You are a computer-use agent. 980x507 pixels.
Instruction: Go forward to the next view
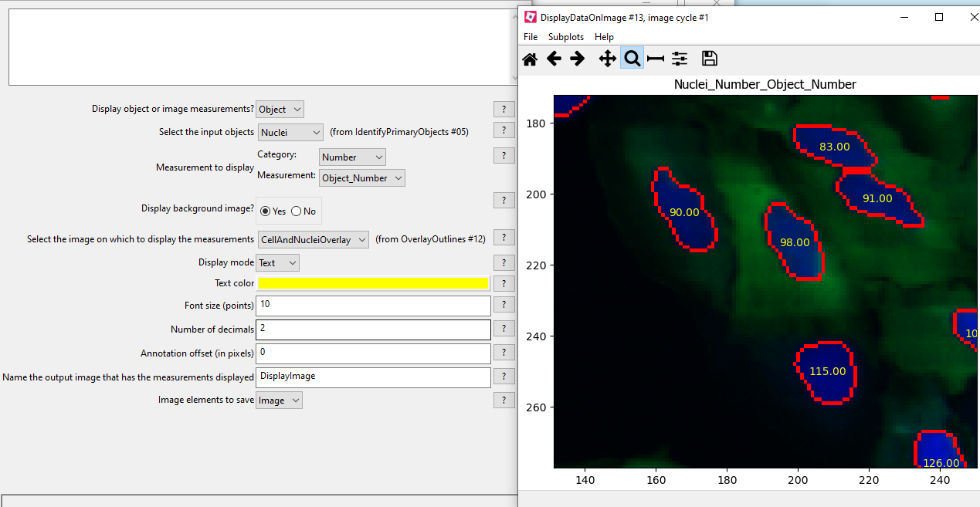(x=578, y=58)
